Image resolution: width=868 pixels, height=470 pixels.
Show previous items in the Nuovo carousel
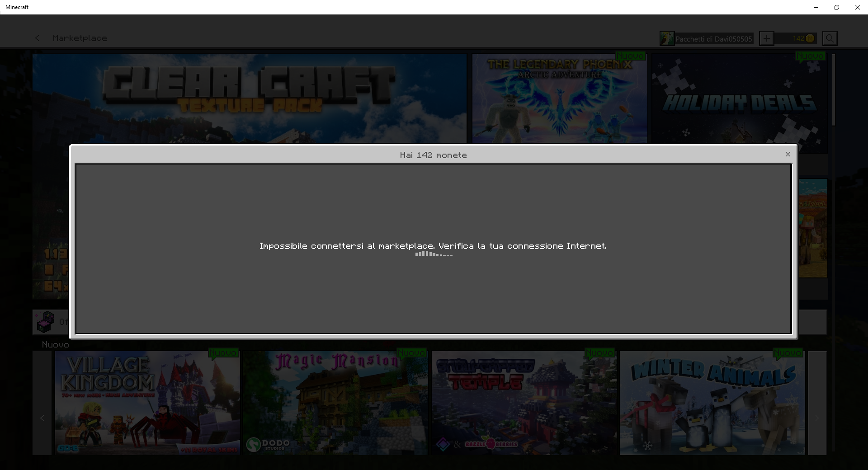[42, 403]
